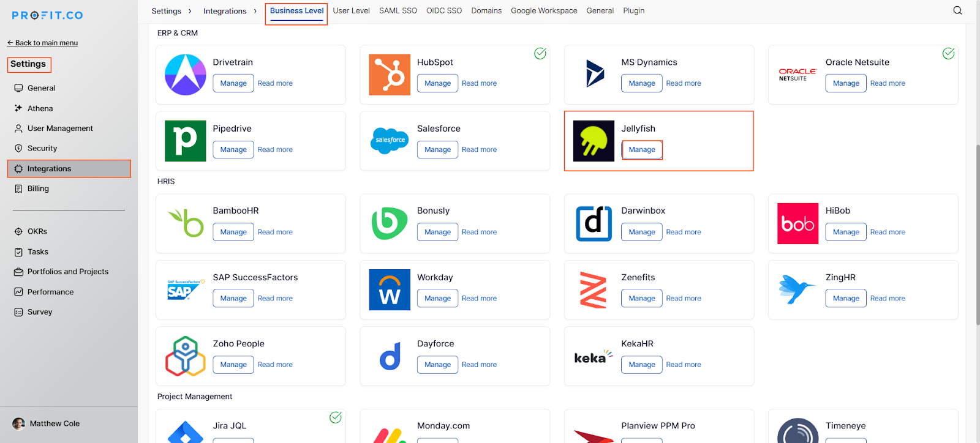
Task: Click Manage for HubSpot
Action: [x=437, y=83]
